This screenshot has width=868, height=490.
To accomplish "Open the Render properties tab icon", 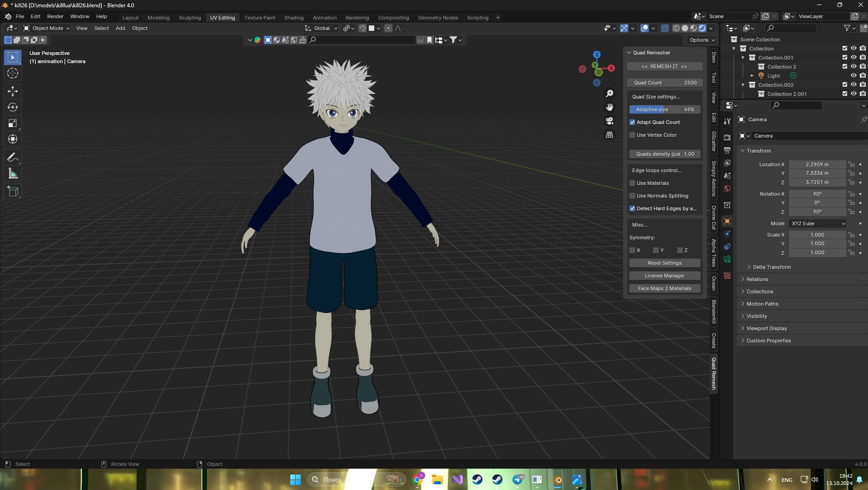I will pos(727,137).
